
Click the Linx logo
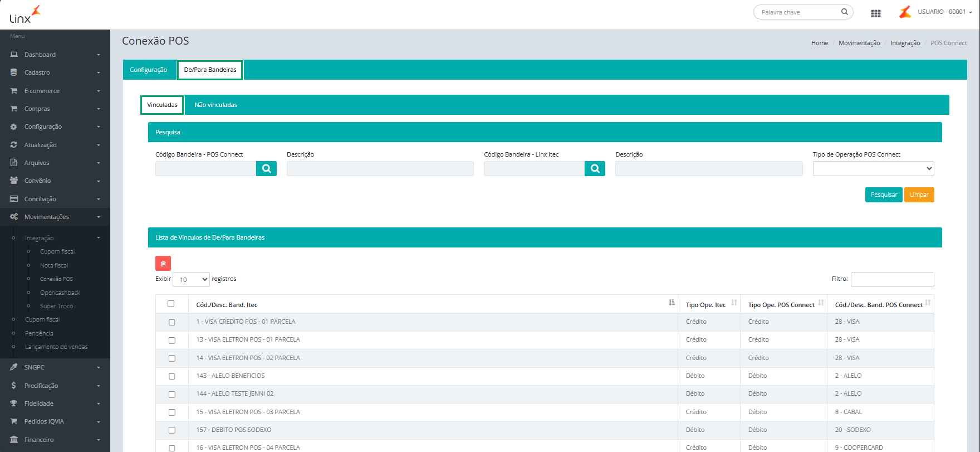click(25, 14)
